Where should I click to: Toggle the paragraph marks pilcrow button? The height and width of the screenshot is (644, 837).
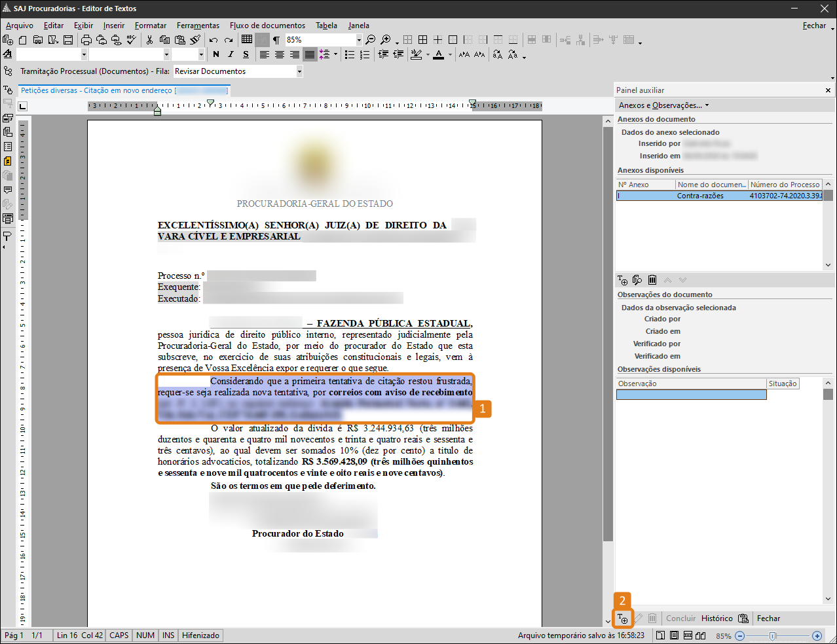276,40
